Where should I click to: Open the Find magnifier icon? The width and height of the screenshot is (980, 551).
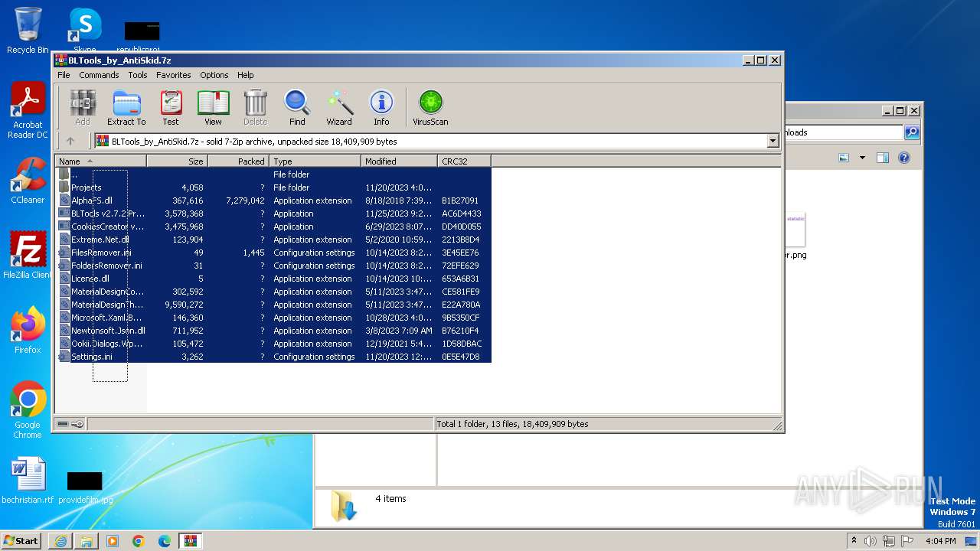[x=297, y=107]
